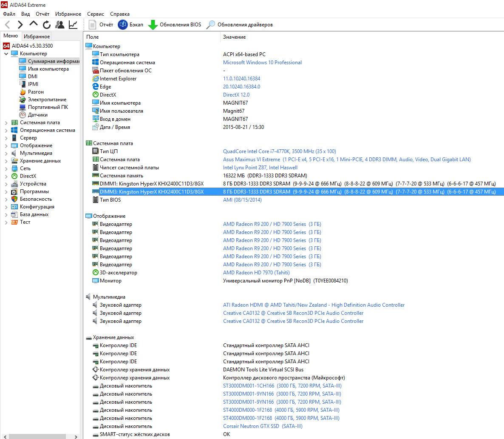The image size is (504, 439).
Task: Open the Файл menu
Action: click(9, 14)
